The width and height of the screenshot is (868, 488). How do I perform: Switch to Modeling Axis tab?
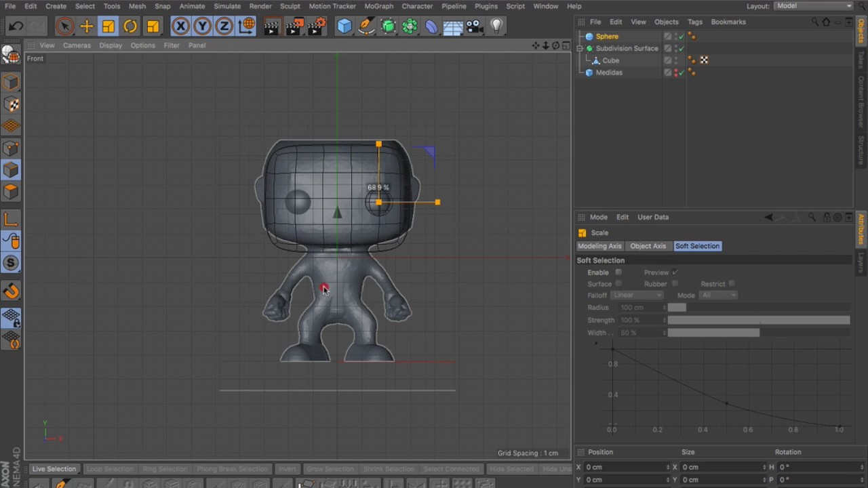(x=599, y=246)
